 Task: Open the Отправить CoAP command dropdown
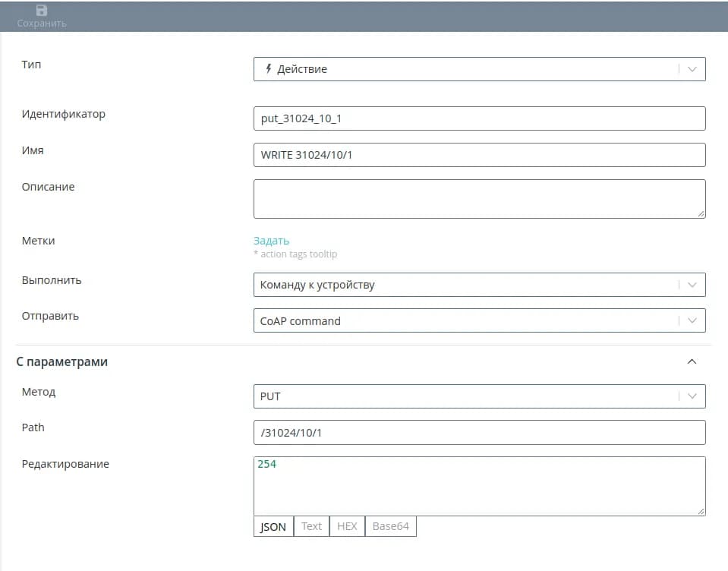tap(478, 320)
